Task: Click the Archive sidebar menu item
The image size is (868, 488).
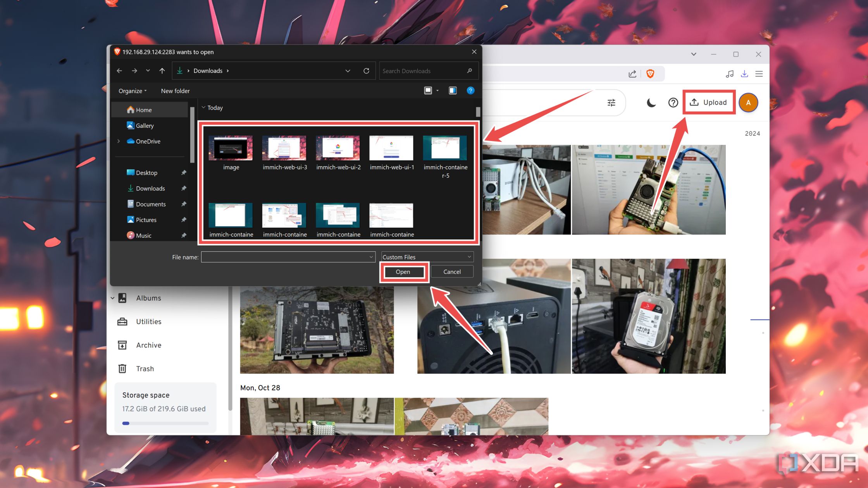Action: (x=148, y=345)
